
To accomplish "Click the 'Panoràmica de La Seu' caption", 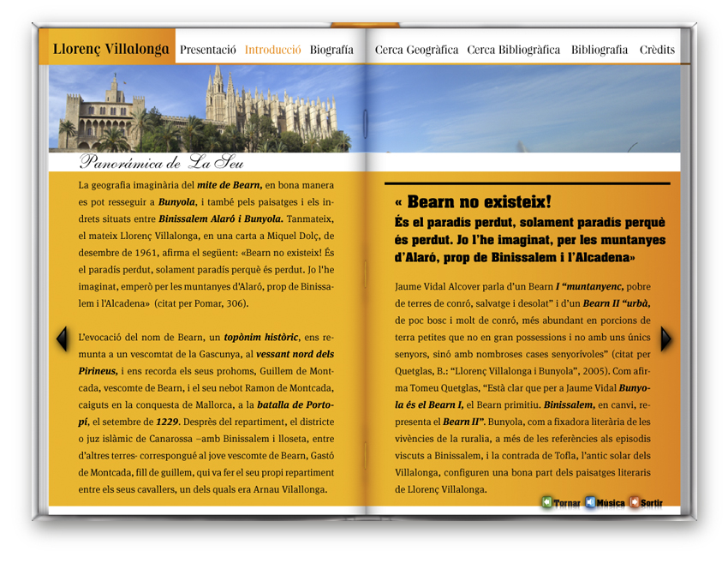I will 161,162.
